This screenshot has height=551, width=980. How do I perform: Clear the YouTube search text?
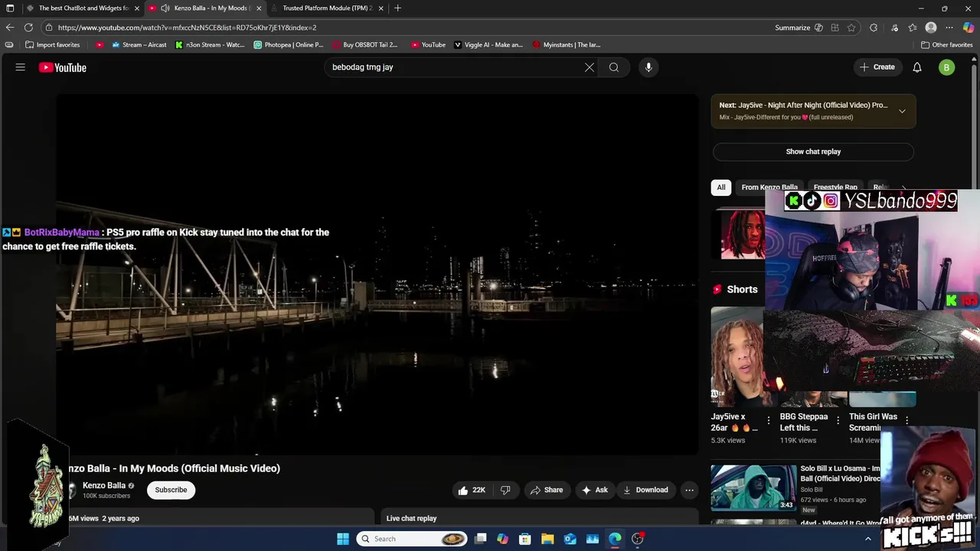point(590,67)
